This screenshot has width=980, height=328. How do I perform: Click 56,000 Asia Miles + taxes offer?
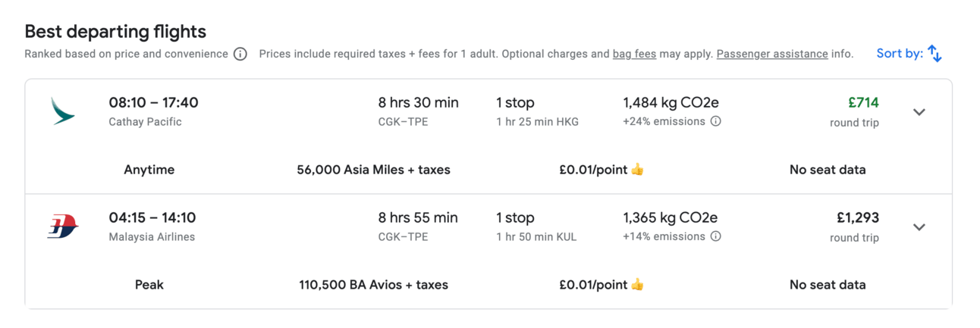(x=373, y=170)
